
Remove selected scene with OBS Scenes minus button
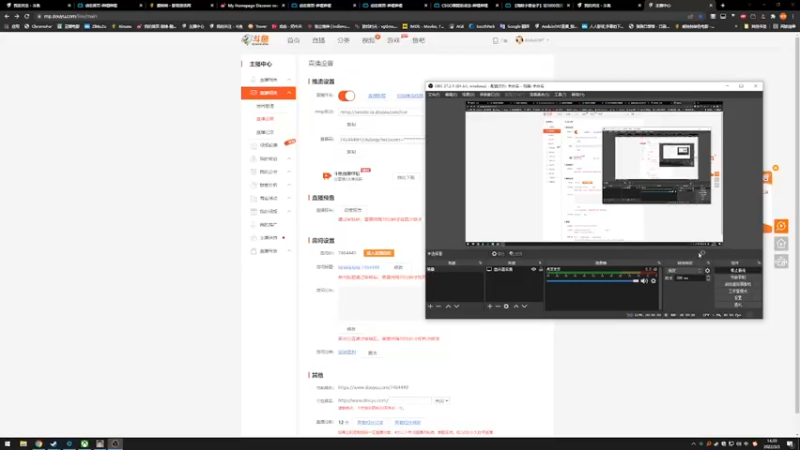(x=438, y=306)
